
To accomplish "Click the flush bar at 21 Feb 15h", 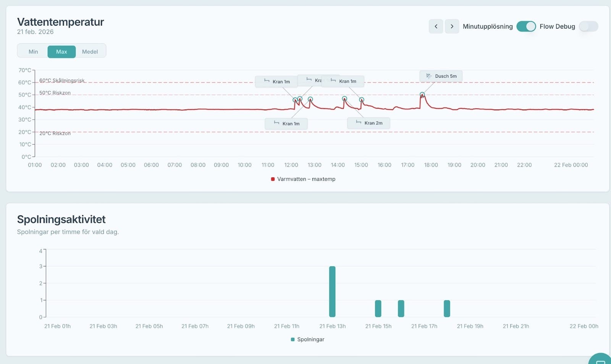I will pos(378,308).
